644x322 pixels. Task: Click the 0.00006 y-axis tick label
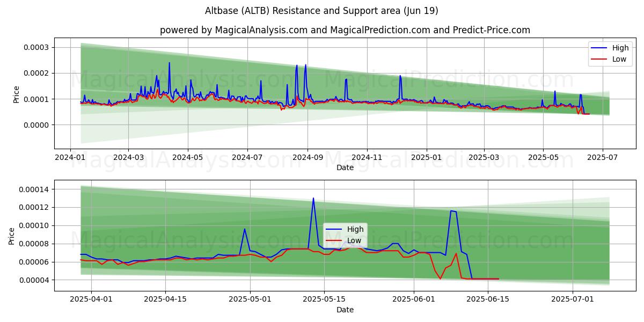pos(33,262)
